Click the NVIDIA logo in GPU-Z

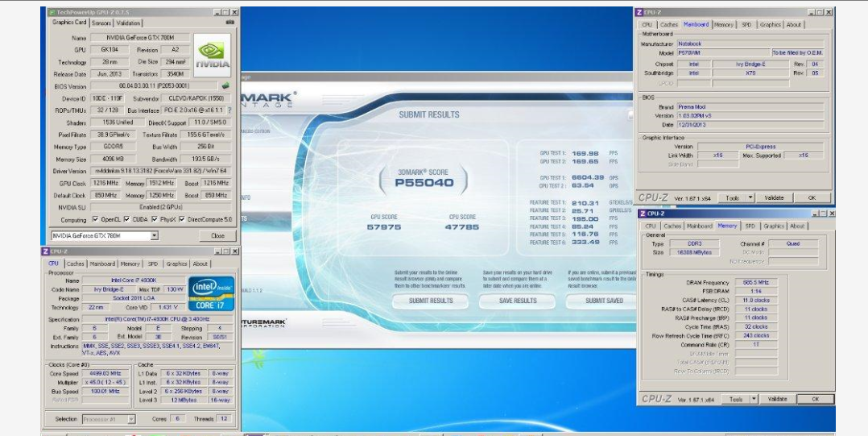click(212, 56)
